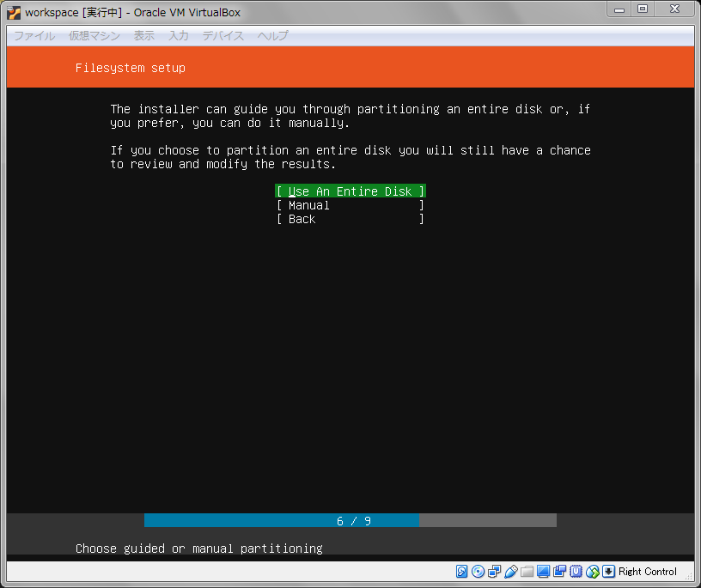Open the shared folders status icon
The height and width of the screenshot is (588, 701).
coord(527,572)
